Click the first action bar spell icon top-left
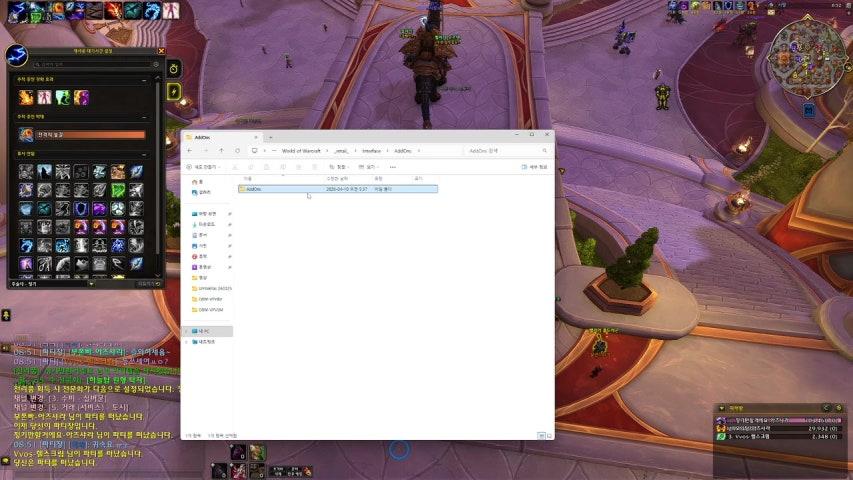 (x=17, y=11)
